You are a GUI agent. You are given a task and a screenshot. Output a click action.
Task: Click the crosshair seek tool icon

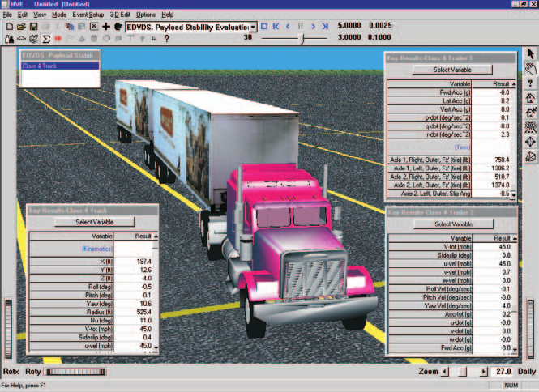530,142
